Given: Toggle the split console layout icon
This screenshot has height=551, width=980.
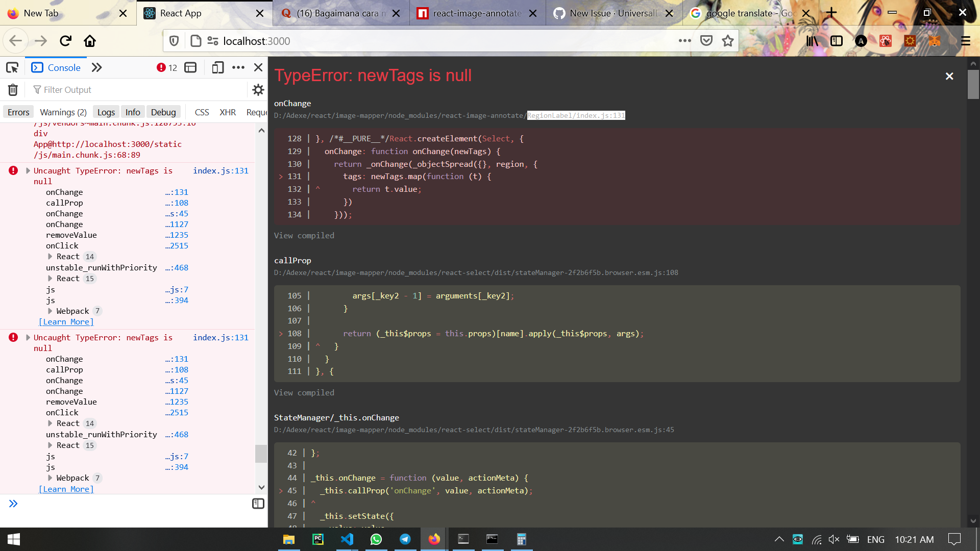Looking at the screenshot, I should click(x=190, y=67).
